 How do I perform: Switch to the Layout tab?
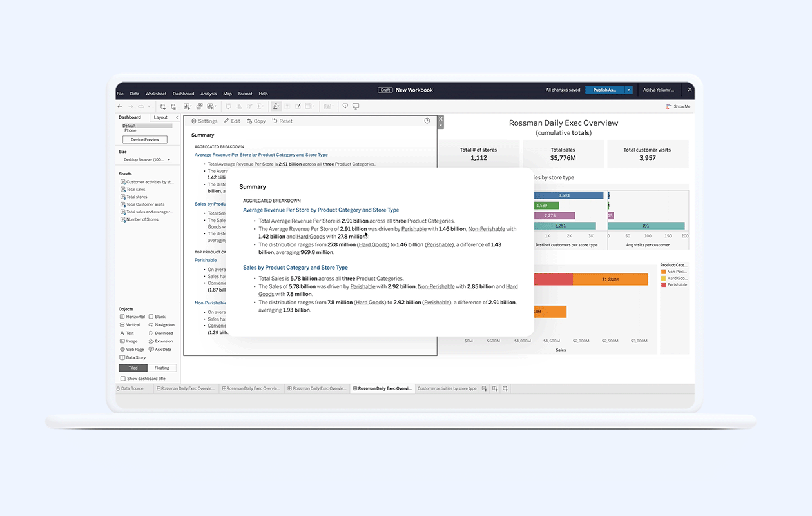(161, 117)
